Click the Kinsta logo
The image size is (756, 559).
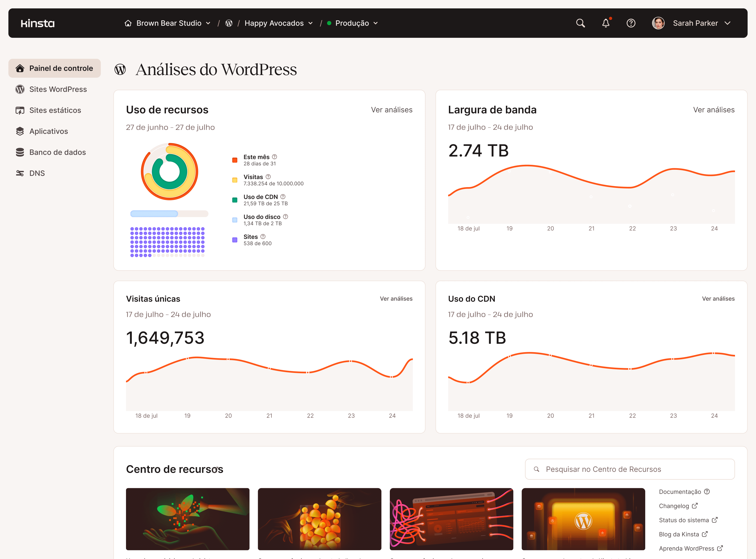tap(38, 23)
